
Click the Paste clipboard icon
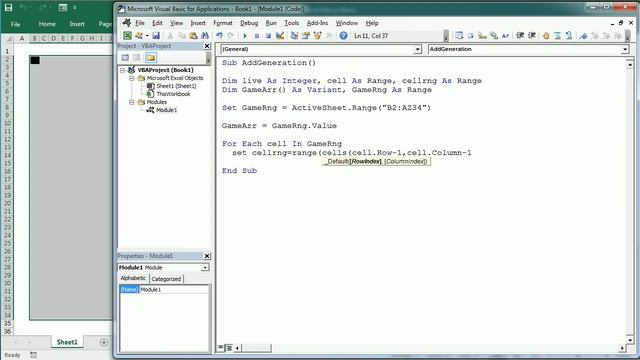(193, 36)
